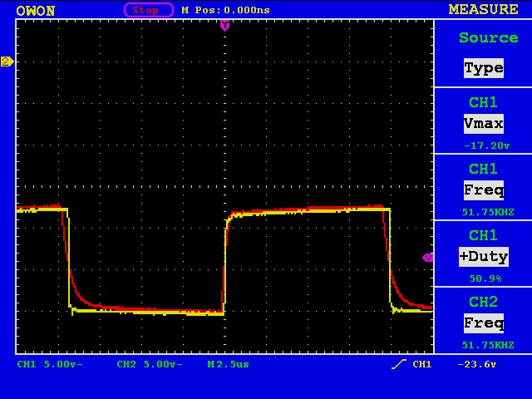
Task: Click the OWON brand logo
Action: 36,11
